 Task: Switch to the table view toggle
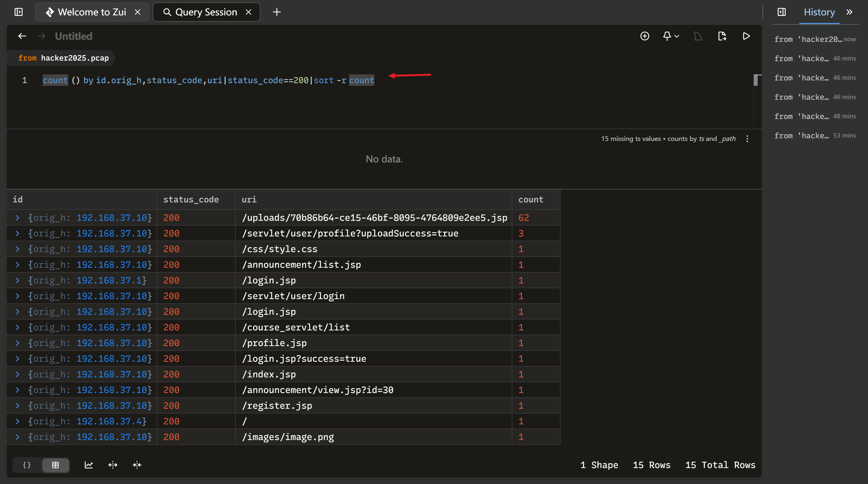point(55,465)
